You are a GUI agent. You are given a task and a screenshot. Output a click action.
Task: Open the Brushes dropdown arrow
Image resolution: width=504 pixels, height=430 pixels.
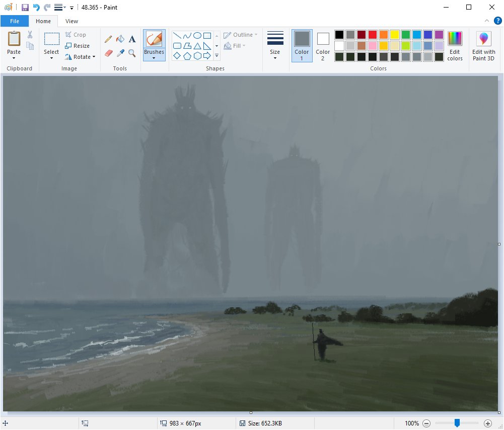154,58
